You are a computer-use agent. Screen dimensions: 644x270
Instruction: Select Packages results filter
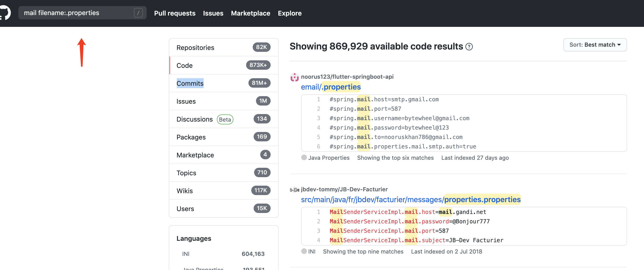point(224,137)
